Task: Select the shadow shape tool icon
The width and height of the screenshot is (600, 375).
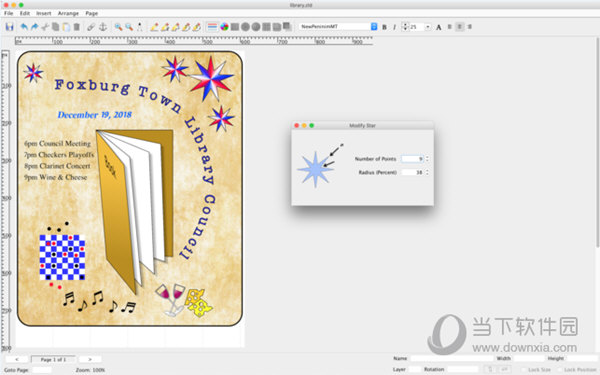Action: (x=287, y=27)
